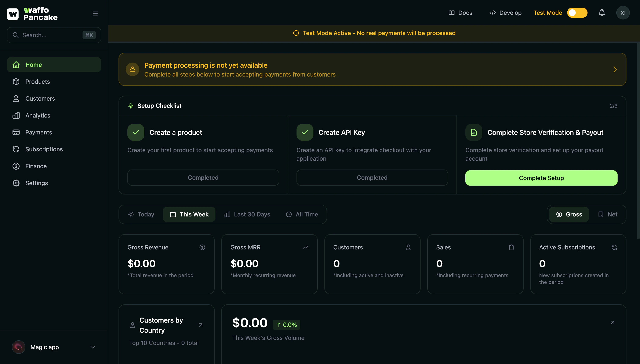Screen dimensions: 640x364
Task: Switch revenue view to Net
Action: [608, 214]
